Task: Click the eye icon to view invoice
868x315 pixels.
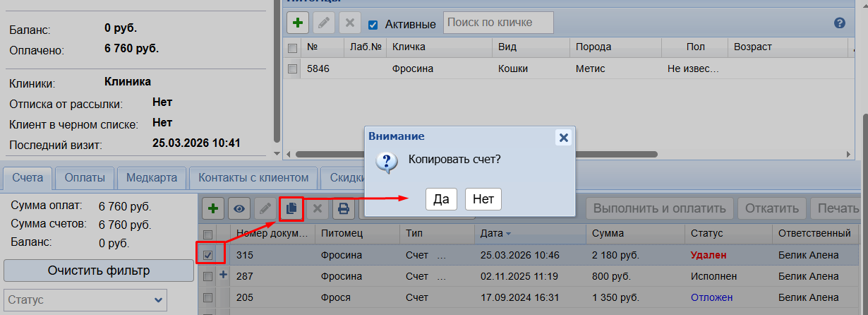Action: (x=240, y=208)
